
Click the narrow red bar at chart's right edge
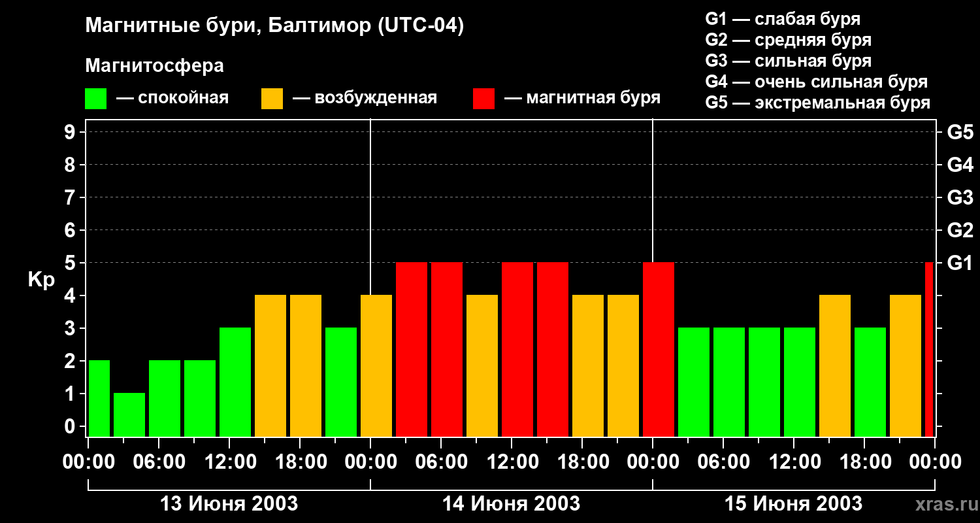(929, 349)
